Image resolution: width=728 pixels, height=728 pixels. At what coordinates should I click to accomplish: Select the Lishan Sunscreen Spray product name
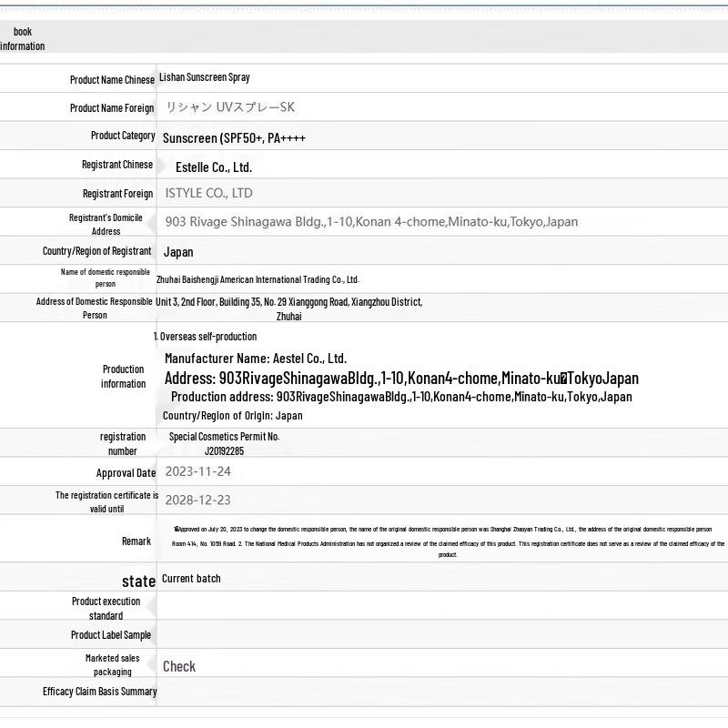tap(205, 78)
